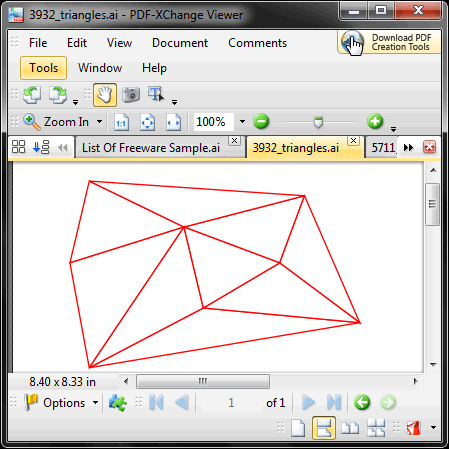Screen dimensions: 449x449
Task: Close the 3932_triangles.ai tab
Action: coord(353,141)
